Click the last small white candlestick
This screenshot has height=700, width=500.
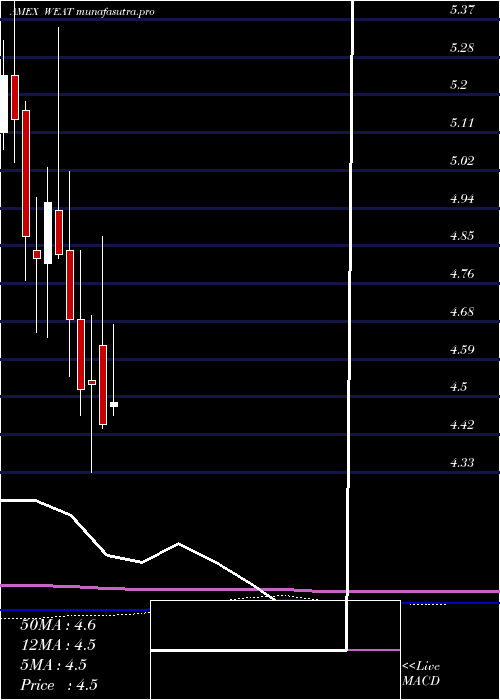(114, 404)
